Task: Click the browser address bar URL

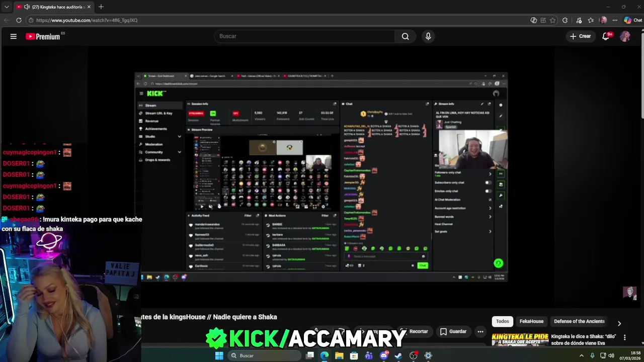Action: tap(87, 20)
